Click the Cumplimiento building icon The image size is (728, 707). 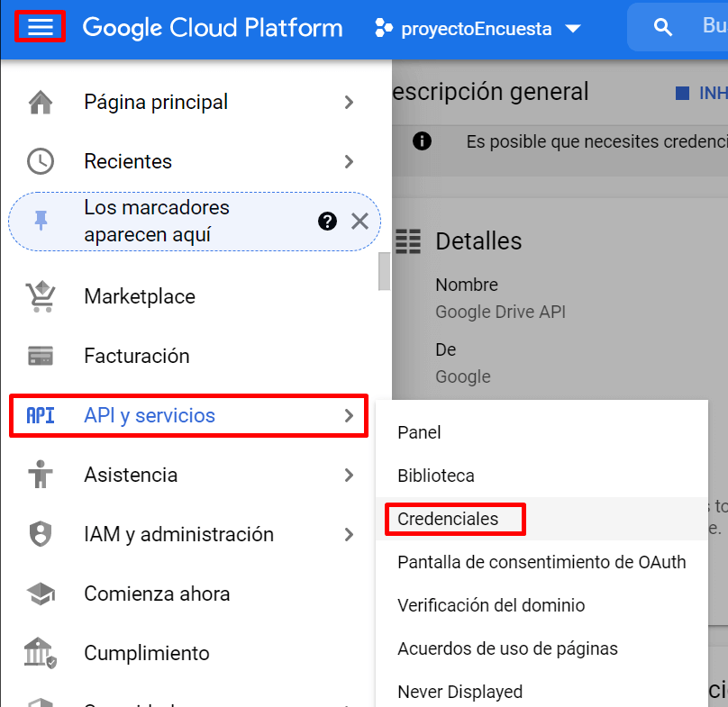(x=41, y=653)
